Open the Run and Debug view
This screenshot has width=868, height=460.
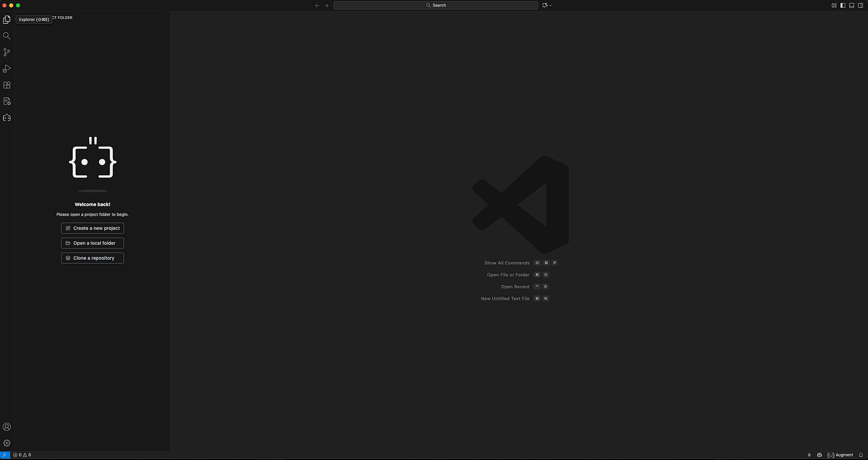coord(7,69)
